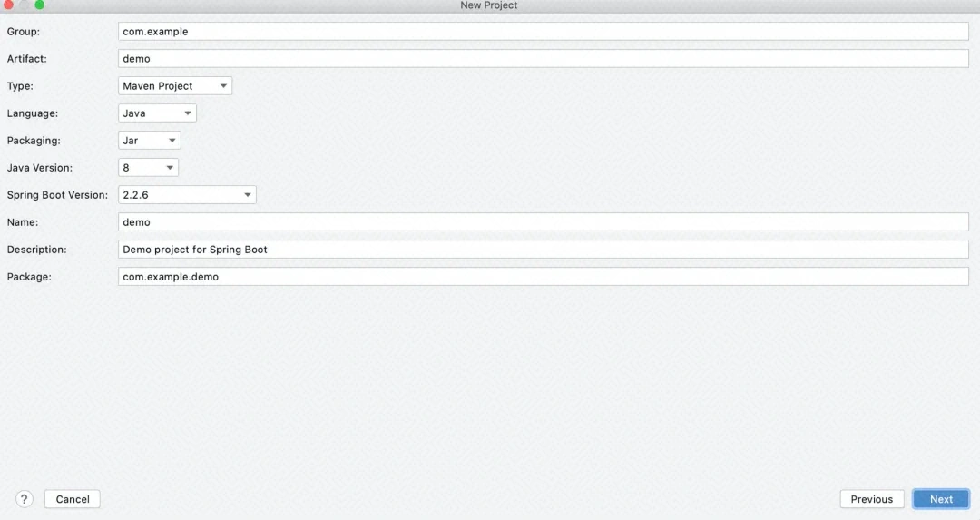980x520 pixels.
Task: Click the Cancel button
Action: (x=73, y=499)
